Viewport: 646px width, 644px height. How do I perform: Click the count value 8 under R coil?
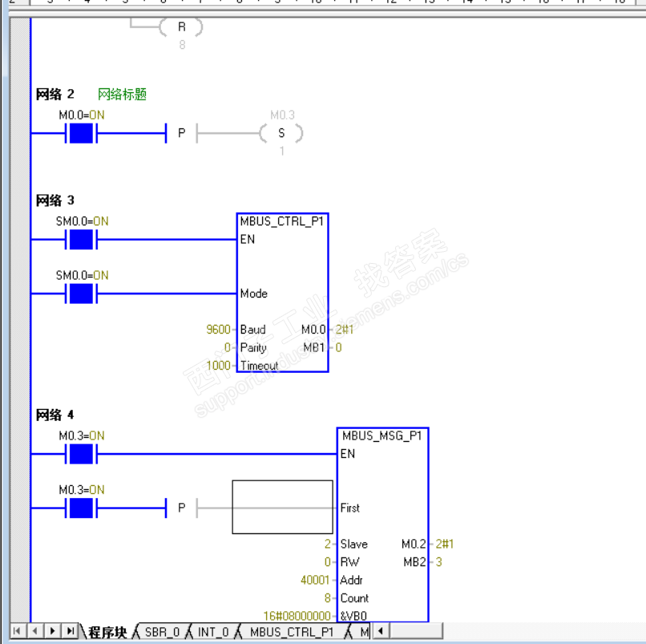click(182, 45)
